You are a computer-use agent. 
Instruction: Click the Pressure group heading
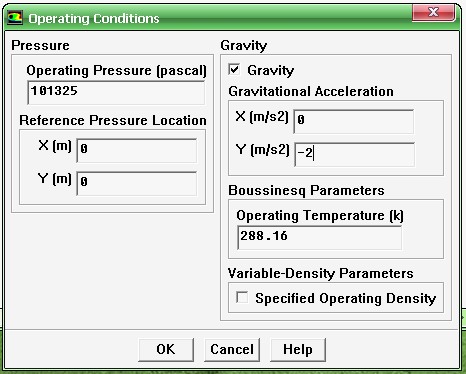[40, 45]
